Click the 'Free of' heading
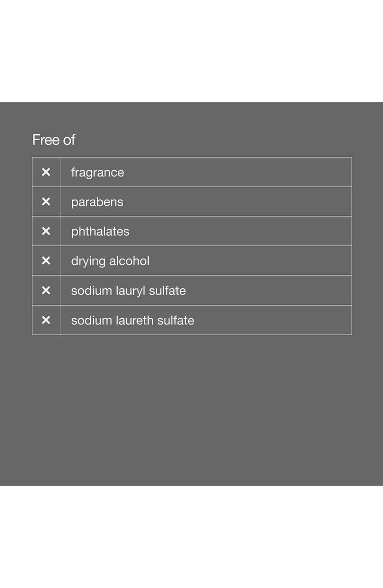 (x=54, y=140)
